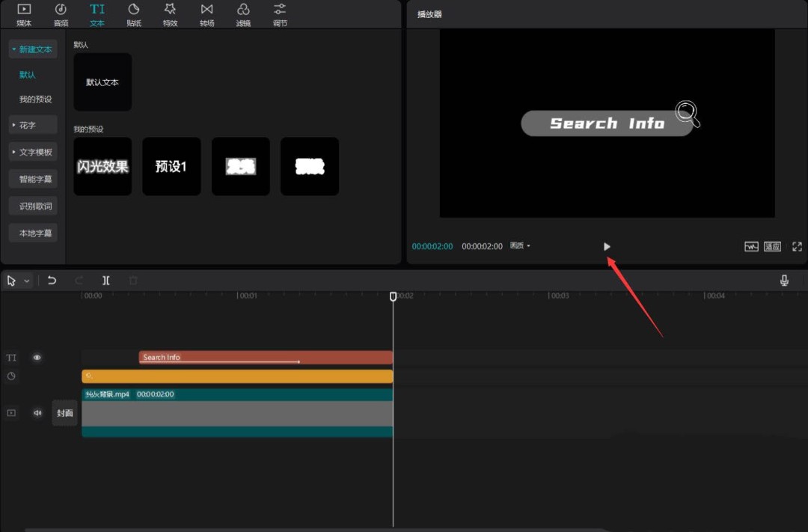
Task: Click the timeline playhead marker
Action: point(394,297)
